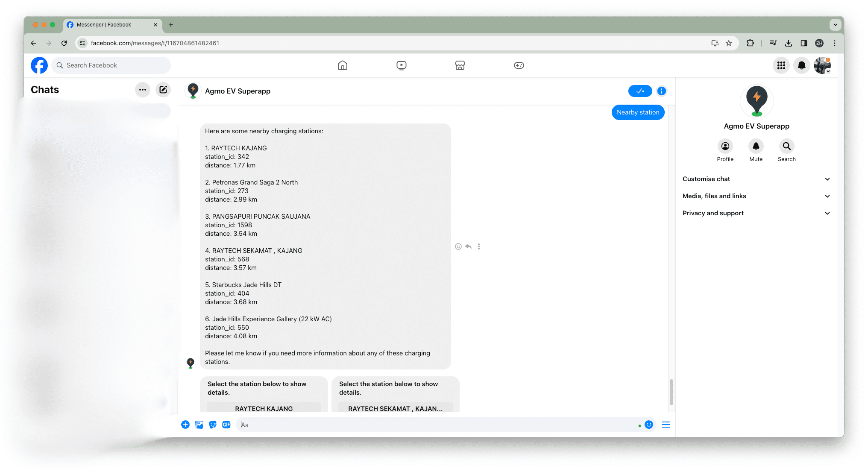
Task: Open browser Downloads icon
Action: [789, 43]
